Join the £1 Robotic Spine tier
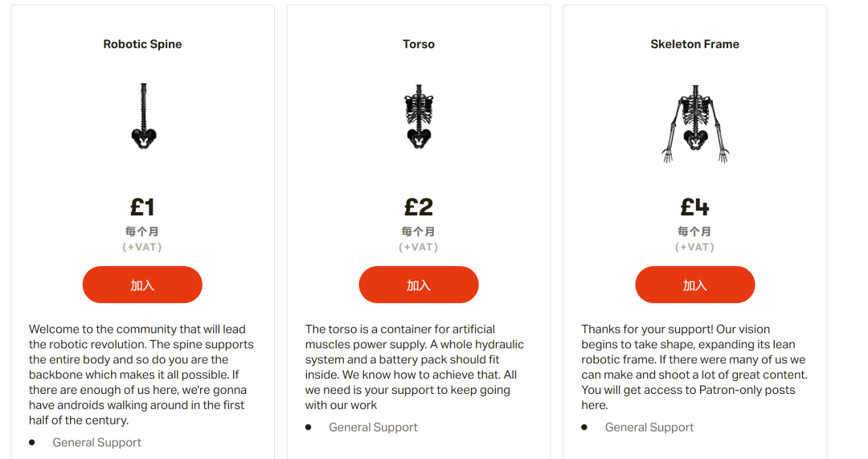Viewport: 868px width, 459px height. pyautogui.click(x=142, y=285)
